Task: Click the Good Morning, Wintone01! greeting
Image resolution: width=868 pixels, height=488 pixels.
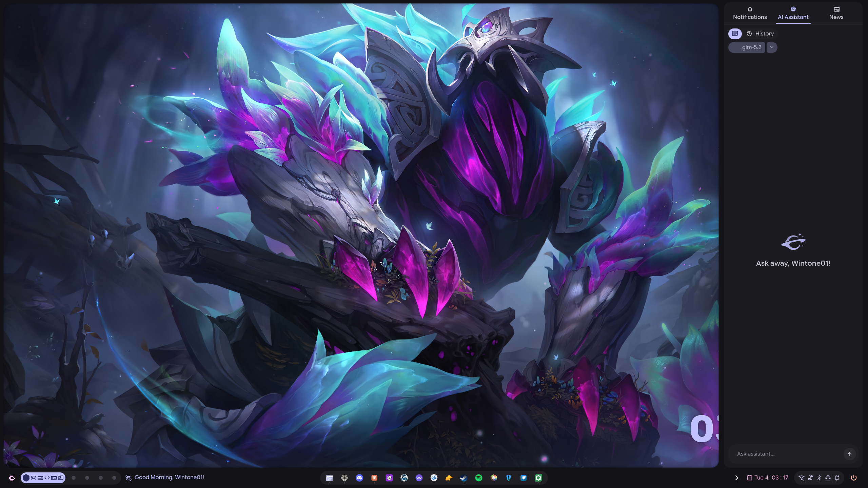Action: point(165,477)
